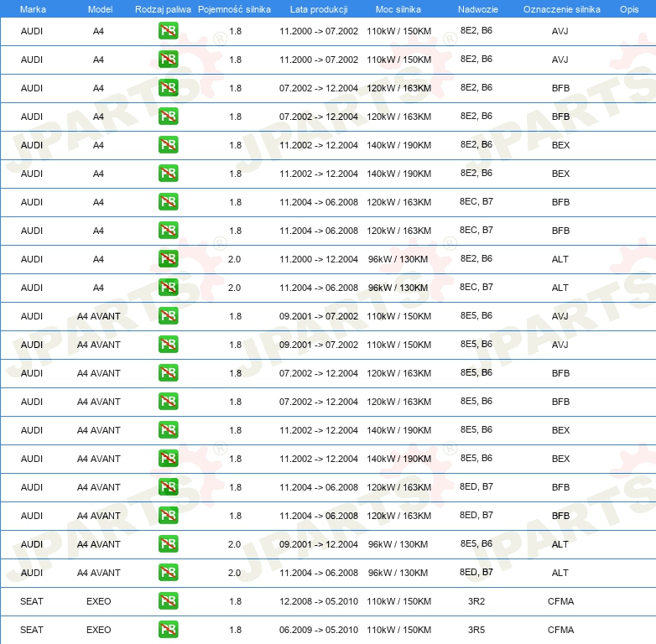Click the Moc silnika column header
This screenshot has width=656, height=644.
(398, 9)
